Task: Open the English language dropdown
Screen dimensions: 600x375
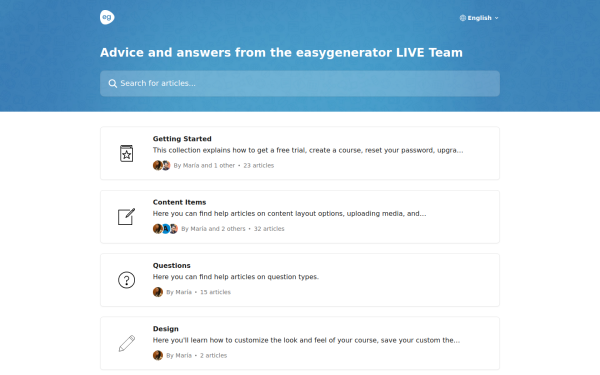Action: [479, 18]
